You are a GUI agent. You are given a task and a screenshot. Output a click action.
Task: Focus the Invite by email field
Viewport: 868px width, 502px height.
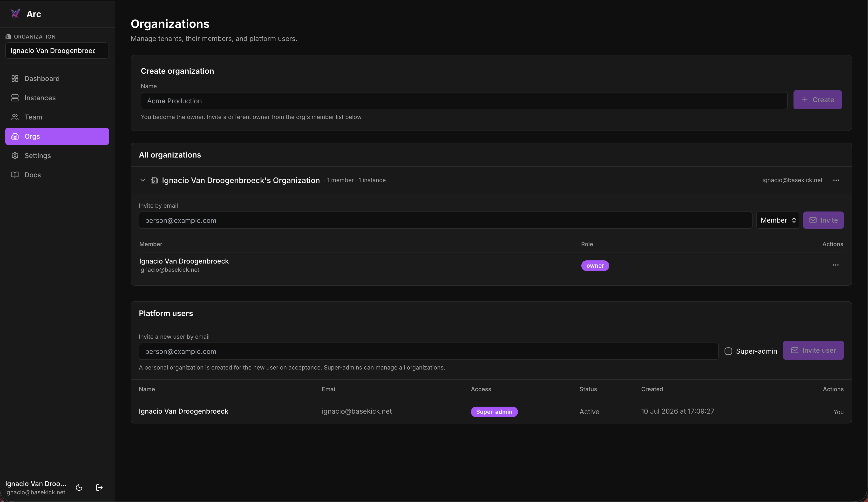[445, 220]
